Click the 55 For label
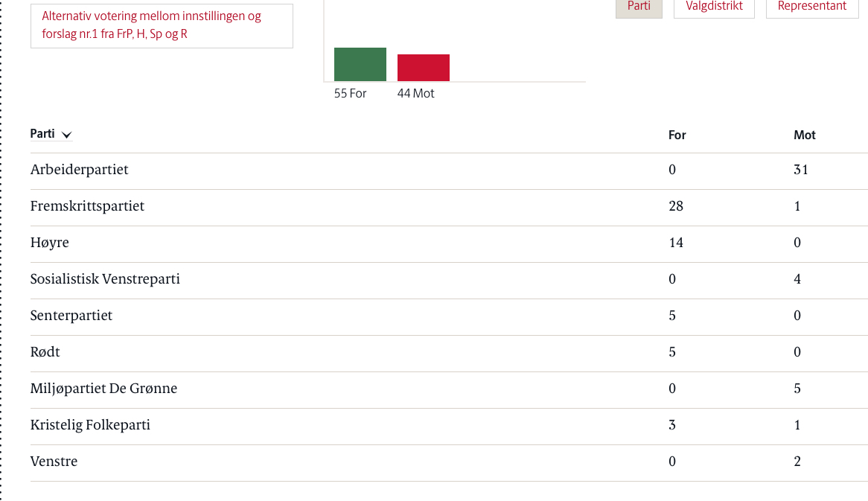Image resolution: width=868 pixels, height=501 pixels. point(351,94)
